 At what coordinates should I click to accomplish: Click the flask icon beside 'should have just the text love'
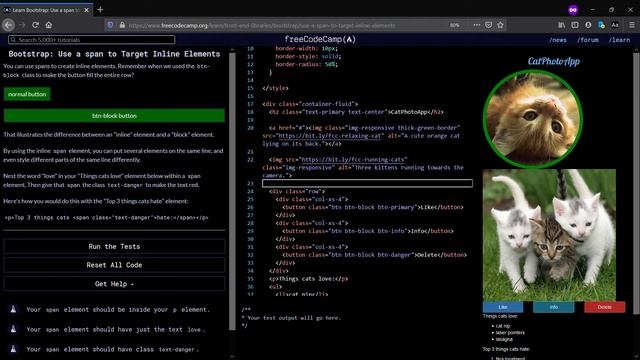coord(13,329)
